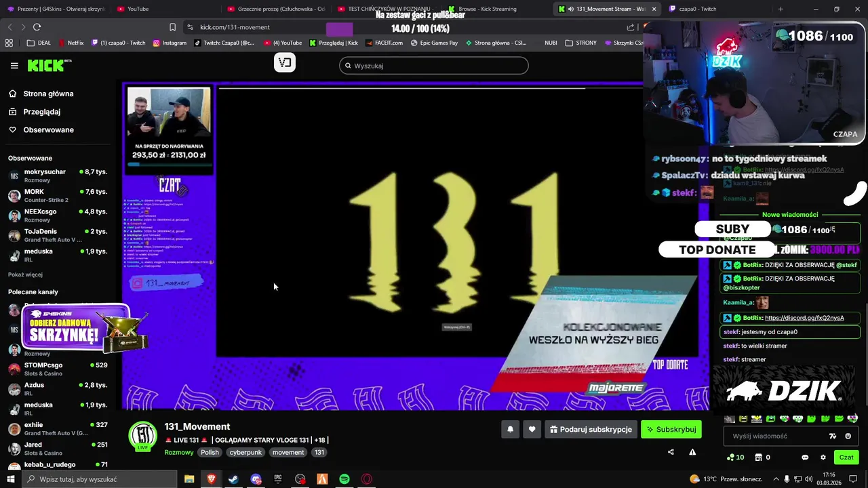The width and height of the screenshot is (868, 488).
Task: Click the Subskrybuj button
Action: coord(671,429)
